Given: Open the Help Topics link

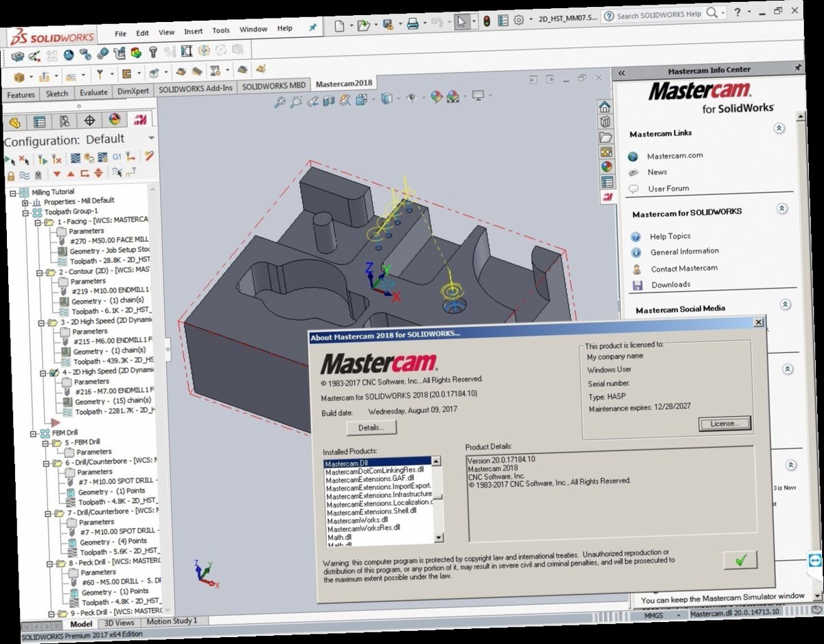Looking at the screenshot, I should coord(670,235).
